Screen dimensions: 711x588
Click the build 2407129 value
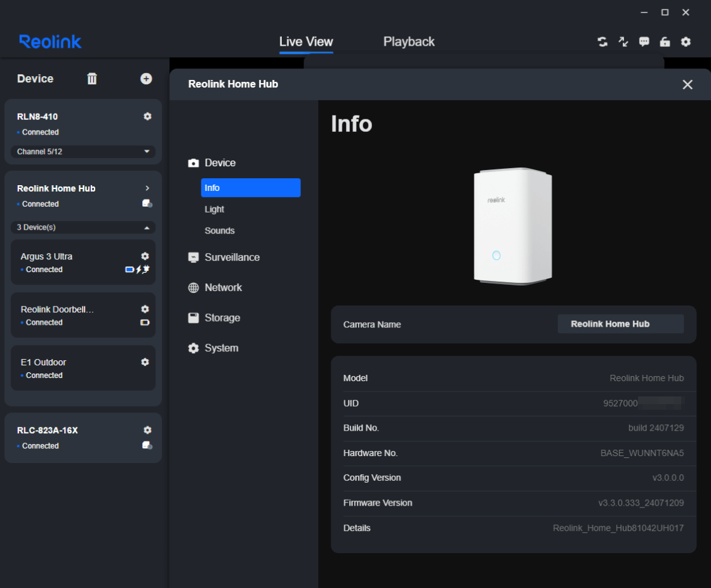[x=656, y=428]
